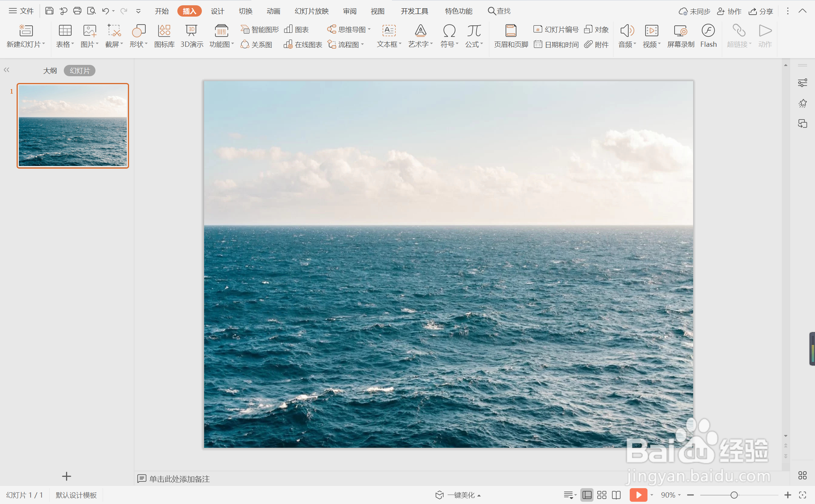The width and height of the screenshot is (815, 504).
Task: Insert a 关系图 relationship diagram
Action: click(x=257, y=45)
